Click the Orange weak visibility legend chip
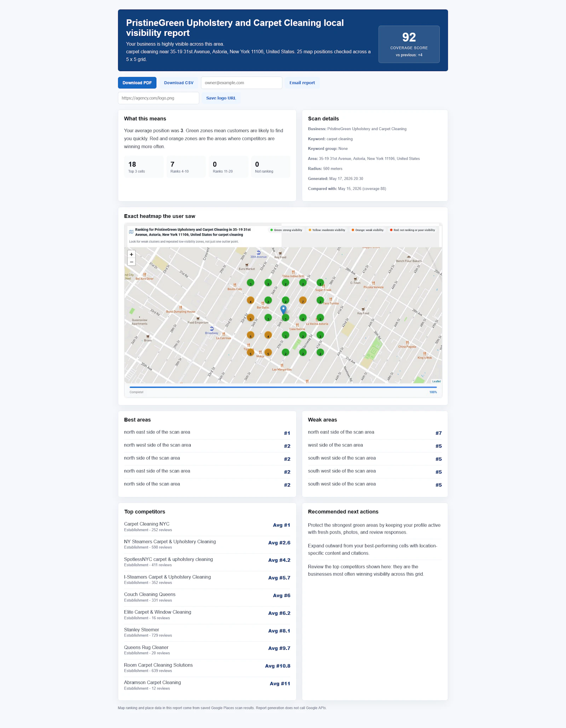The width and height of the screenshot is (566, 728). pos(368,230)
